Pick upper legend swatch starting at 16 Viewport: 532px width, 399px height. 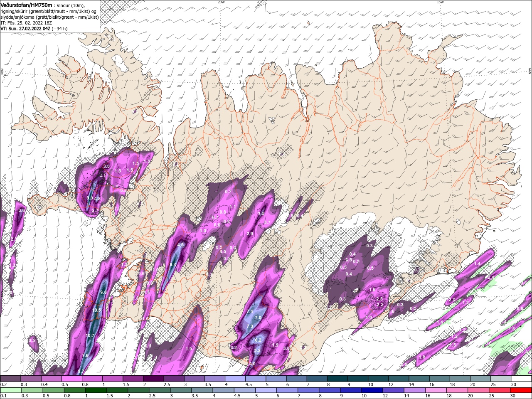[440, 379]
